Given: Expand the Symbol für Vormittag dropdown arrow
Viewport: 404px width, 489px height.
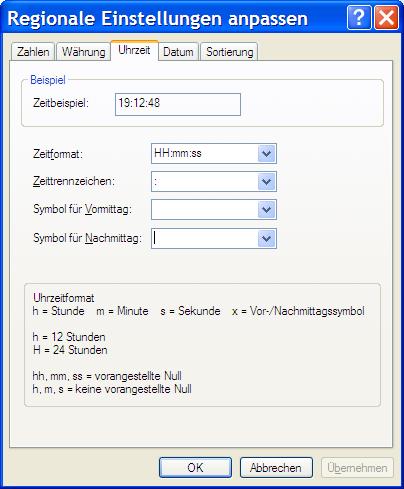Looking at the screenshot, I should 267,210.
